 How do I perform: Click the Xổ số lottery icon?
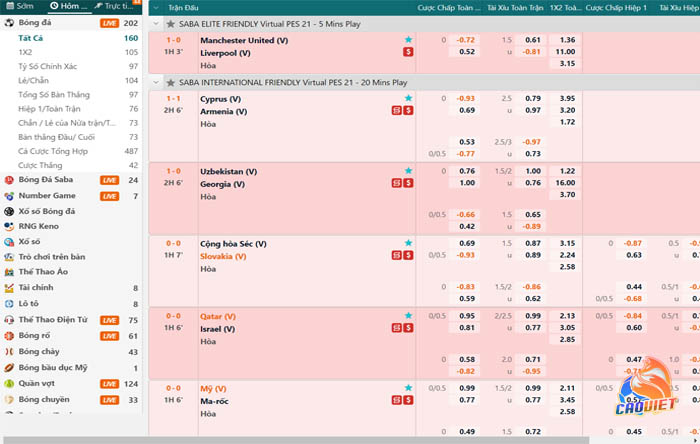coord(9,242)
